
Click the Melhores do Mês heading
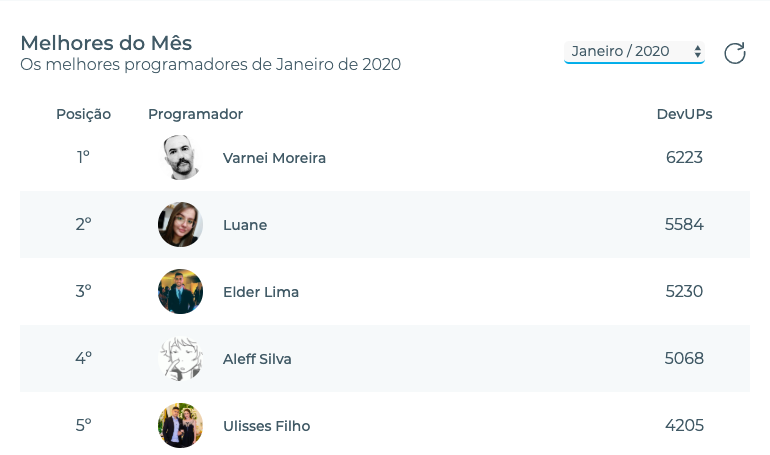click(106, 43)
